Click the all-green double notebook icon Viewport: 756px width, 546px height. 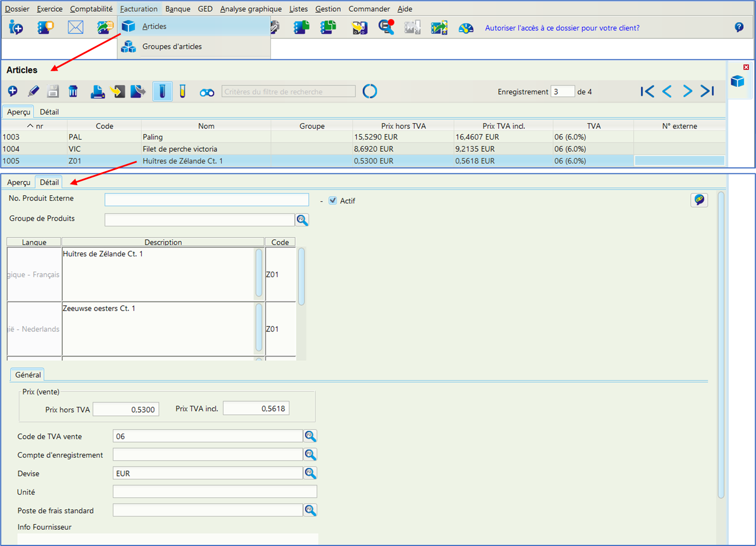(x=329, y=27)
